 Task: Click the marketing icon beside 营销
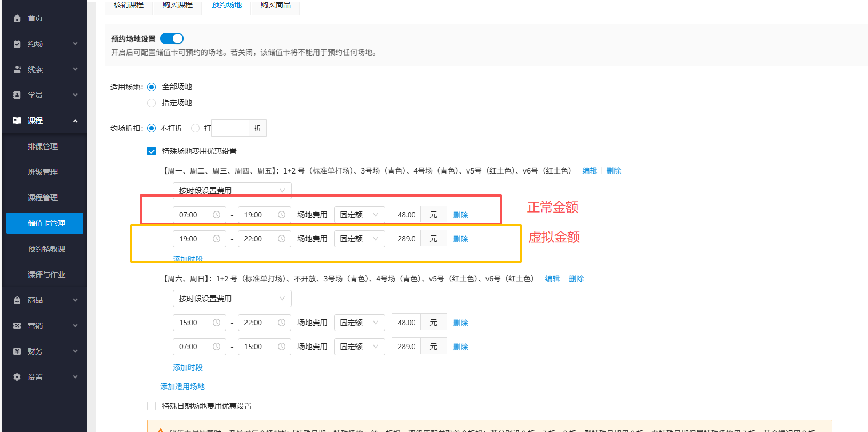click(x=17, y=326)
